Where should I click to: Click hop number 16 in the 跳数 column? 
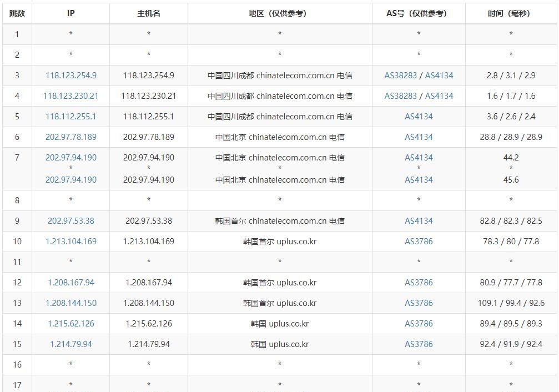click(x=17, y=365)
